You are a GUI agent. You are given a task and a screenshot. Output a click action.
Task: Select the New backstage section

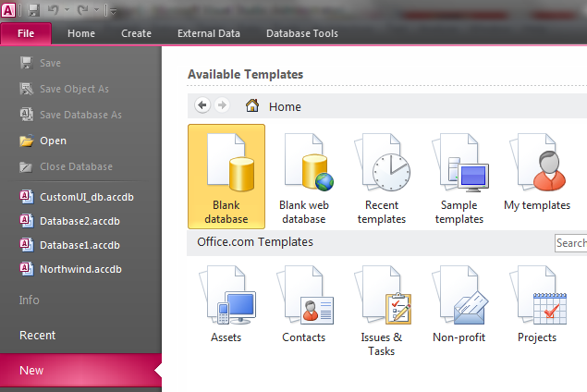point(80,371)
